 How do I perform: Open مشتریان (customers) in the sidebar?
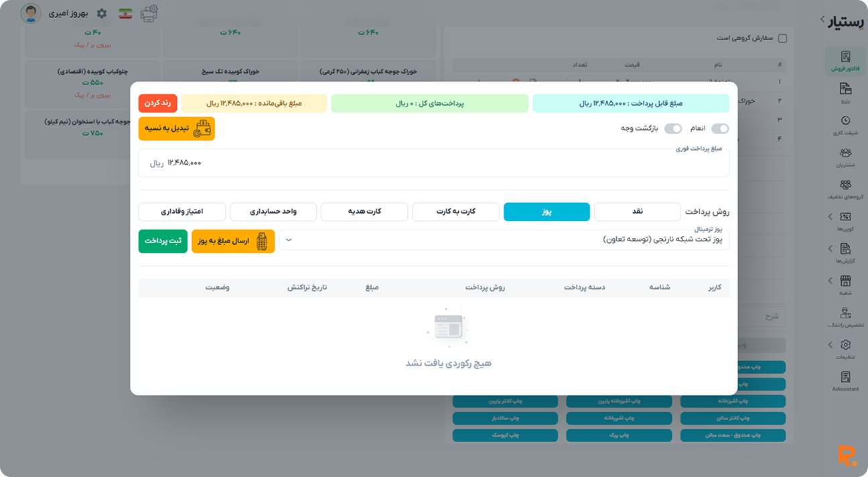point(845,157)
